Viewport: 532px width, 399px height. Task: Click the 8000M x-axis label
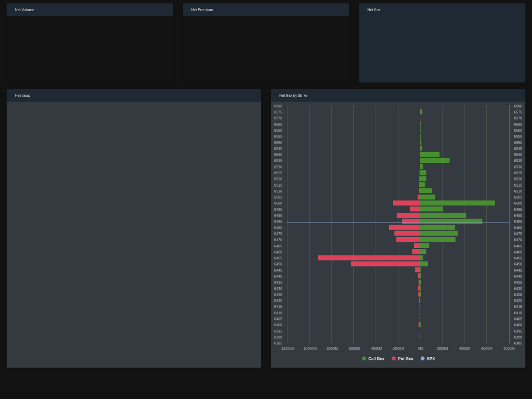509,348
